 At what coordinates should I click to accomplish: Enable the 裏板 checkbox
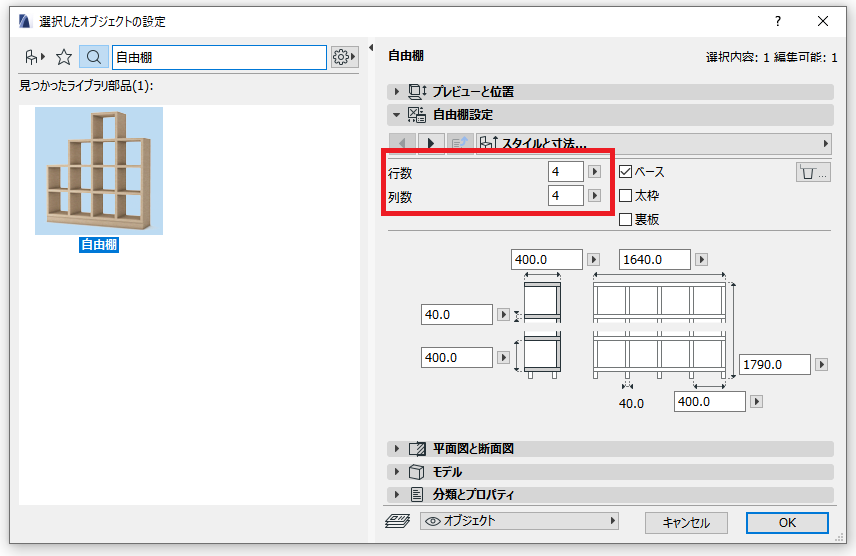point(626,220)
